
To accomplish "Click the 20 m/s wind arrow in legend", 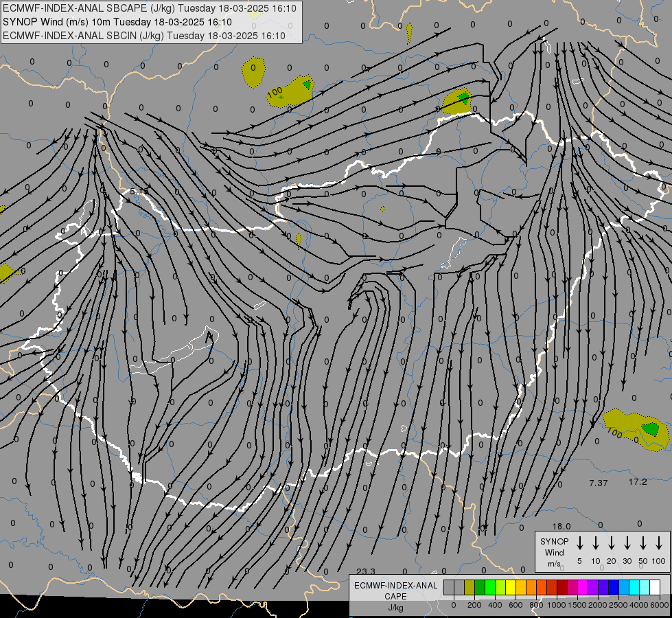I will pos(611,543).
